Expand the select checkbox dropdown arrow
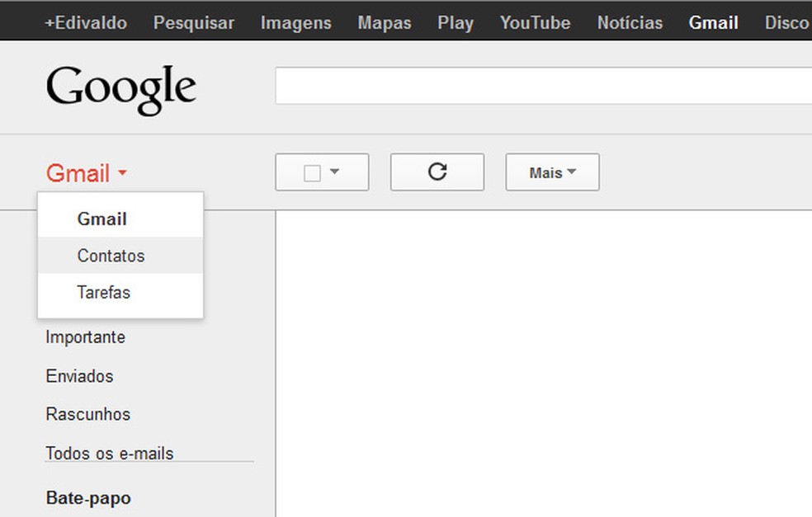This screenshot has width=812, height=517. point(334,172)
